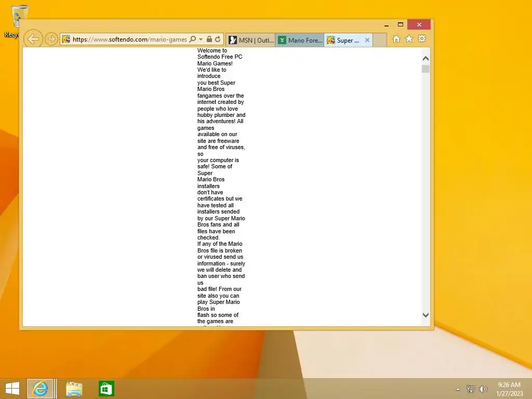Close the Internet Explorer window
532x399 pixels.
click(x=419, y=24)
